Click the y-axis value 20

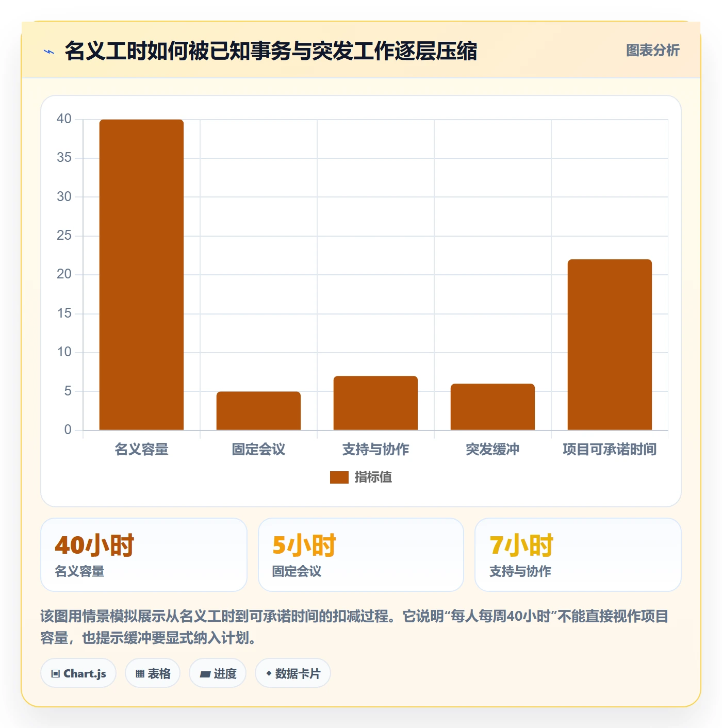(64, 274)
